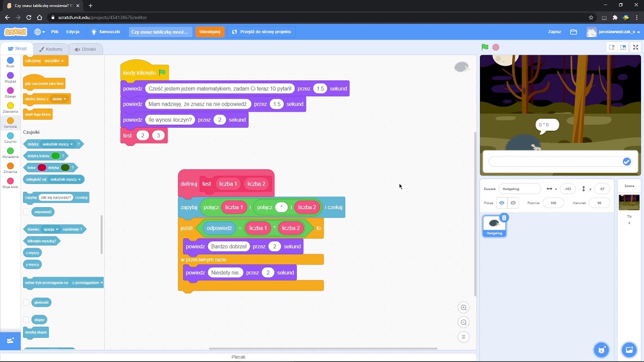Reset workspace zoom to default

pos(464,337)
